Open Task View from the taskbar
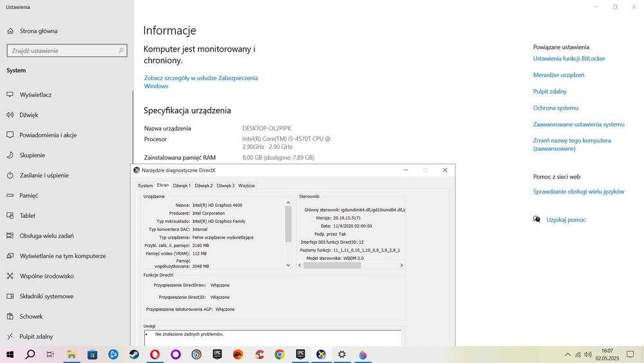The height and width of the screenshot is (363, 644). 50,355
